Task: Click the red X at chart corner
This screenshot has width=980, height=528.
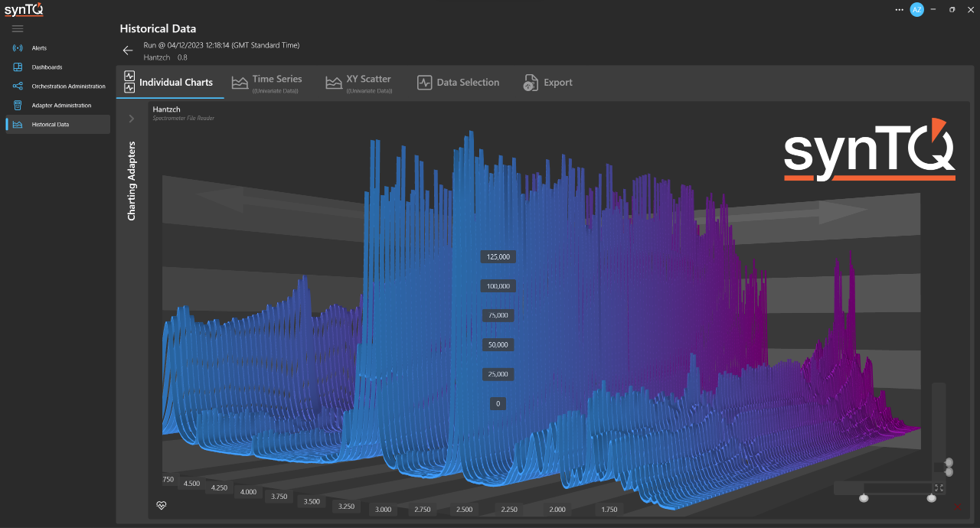Action: tap(957, 507)
